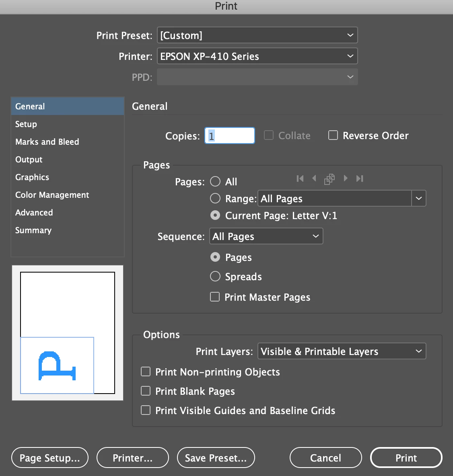Screen dimensions: 453x476
Task: Click the select spreads icon
Action: [329, 179]
